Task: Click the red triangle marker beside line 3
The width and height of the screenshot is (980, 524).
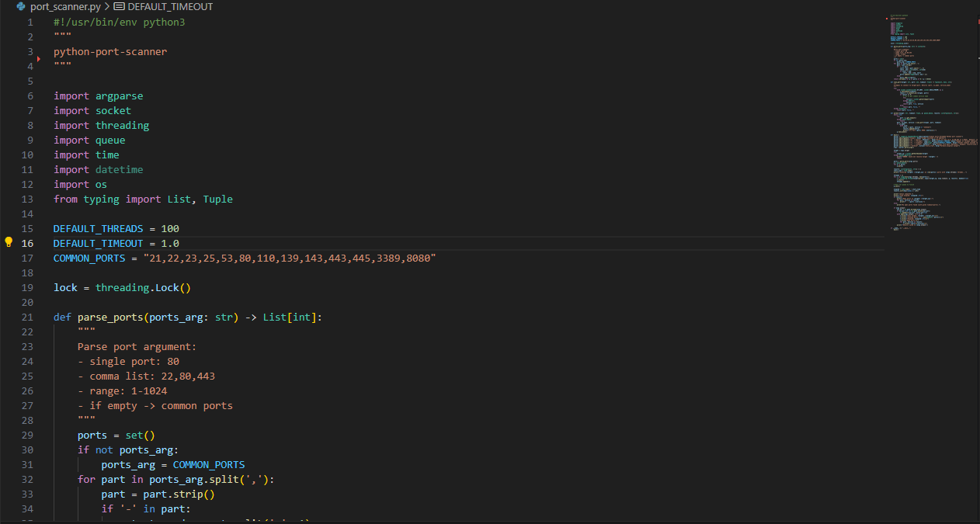Action: [x=39, y=58]
